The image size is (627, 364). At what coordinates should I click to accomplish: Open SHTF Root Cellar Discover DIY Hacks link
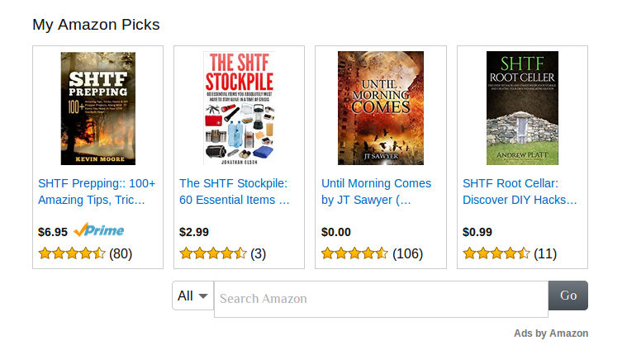520,191
